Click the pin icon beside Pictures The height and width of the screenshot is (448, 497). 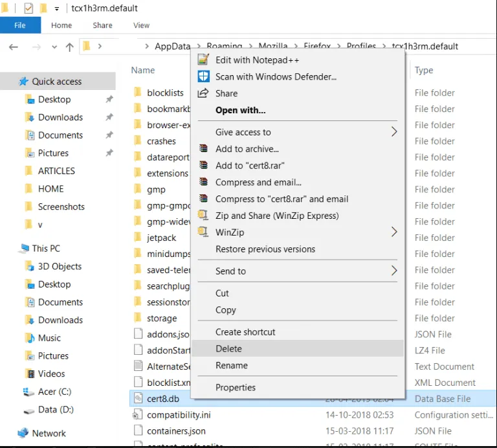click(109, 153)
